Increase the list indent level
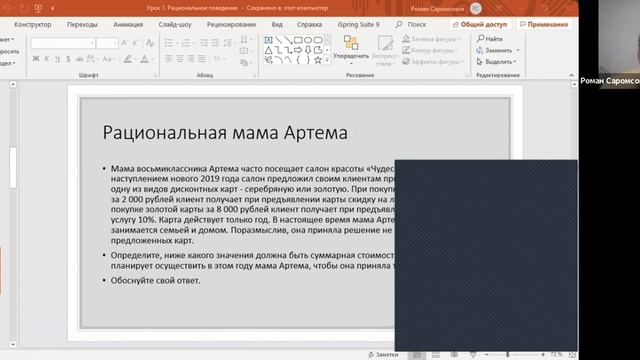This screenshot has width=640, height=360. (x=215, y=43)
